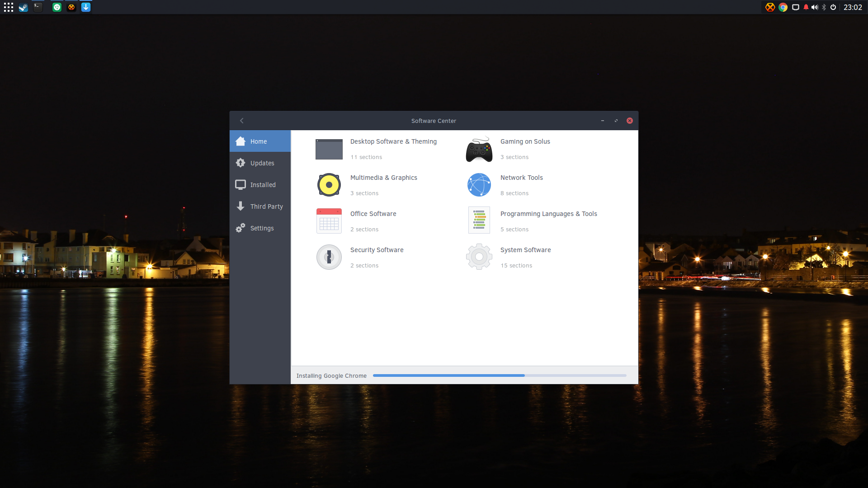Click the Google Chrome installation progress bar

pyautogui.click(x=500, y=375)
